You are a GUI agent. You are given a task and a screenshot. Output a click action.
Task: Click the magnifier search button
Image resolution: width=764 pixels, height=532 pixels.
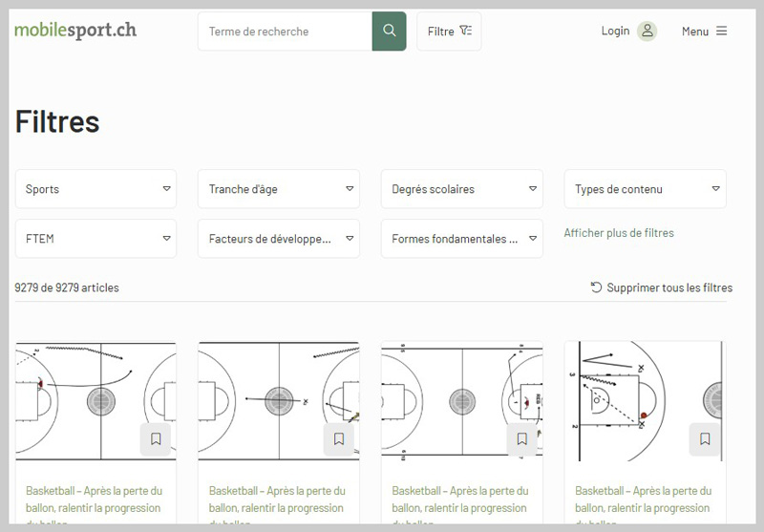(389, 31)
